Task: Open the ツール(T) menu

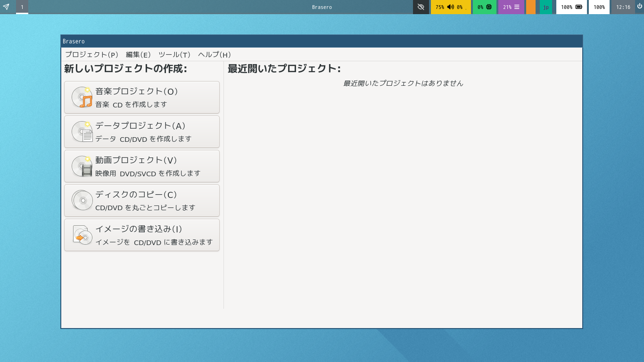Action: [x=174, y=54]
